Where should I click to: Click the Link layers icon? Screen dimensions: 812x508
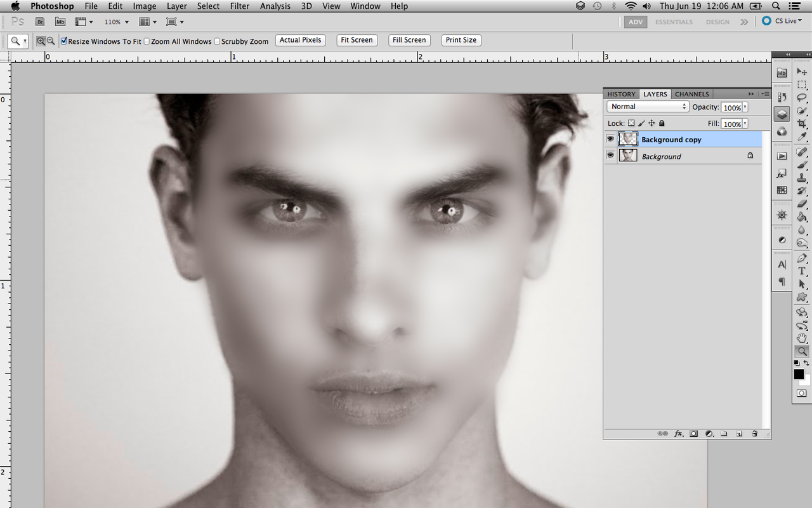tap(662, 434)
